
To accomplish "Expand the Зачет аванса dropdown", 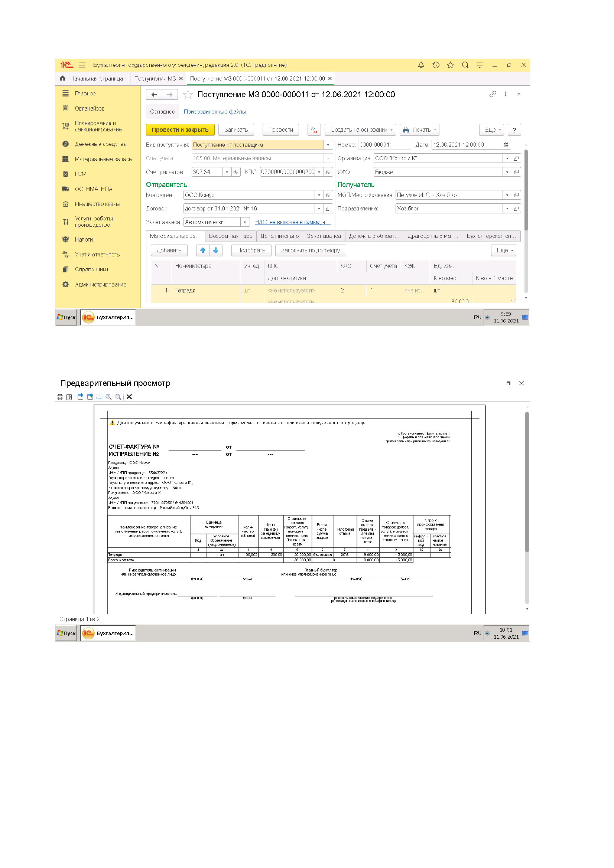I will [x=245, y=222].
